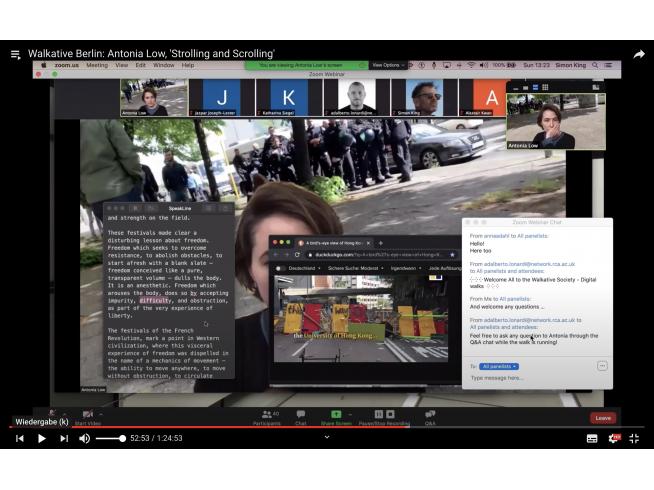Open the Window menu in menu bar
Image resolution: width=654 pixels, height=490 pixels.
(x=163, y=65)
